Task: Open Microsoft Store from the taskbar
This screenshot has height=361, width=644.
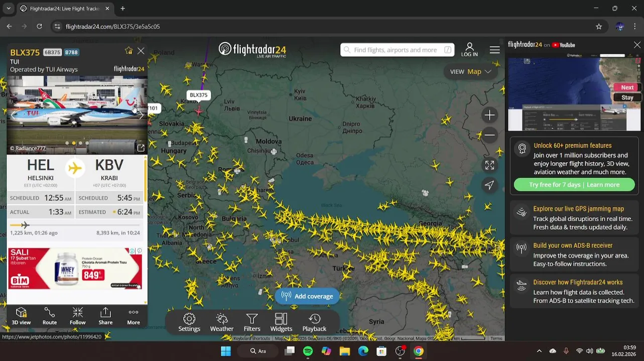Action: [381, 351]
